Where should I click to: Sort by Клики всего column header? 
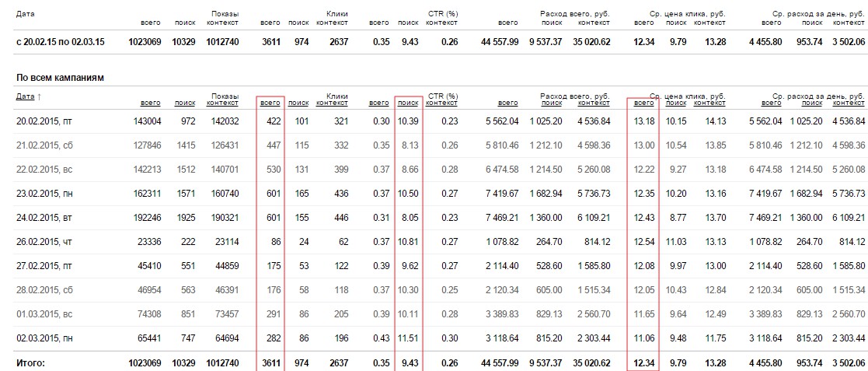[270, 103]
